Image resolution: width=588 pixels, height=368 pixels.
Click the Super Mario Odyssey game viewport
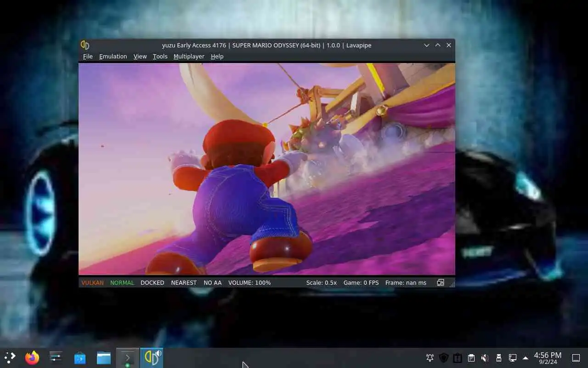click(x=267, y=169)
